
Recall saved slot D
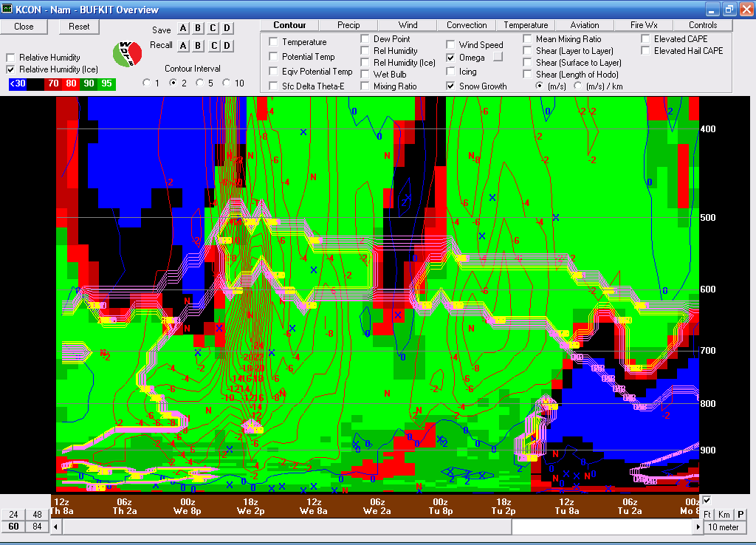[227, 46]
